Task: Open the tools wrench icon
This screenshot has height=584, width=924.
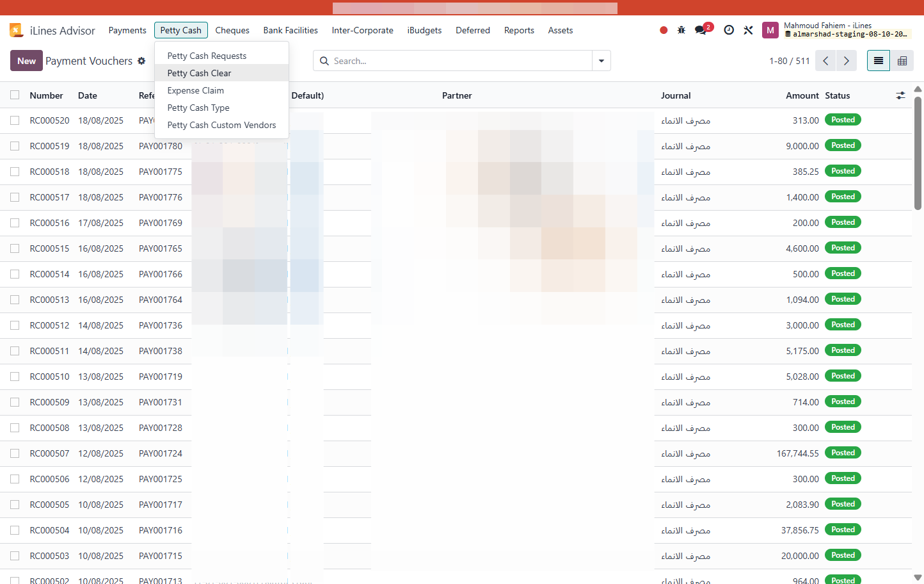Action: tap(748, 30)
